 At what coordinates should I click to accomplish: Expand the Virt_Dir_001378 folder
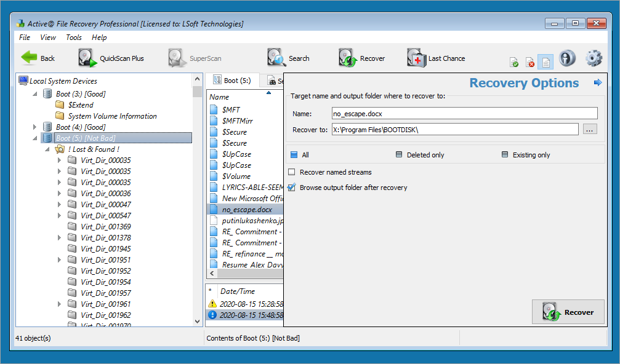pyautogui.click(x=59, y=238)
